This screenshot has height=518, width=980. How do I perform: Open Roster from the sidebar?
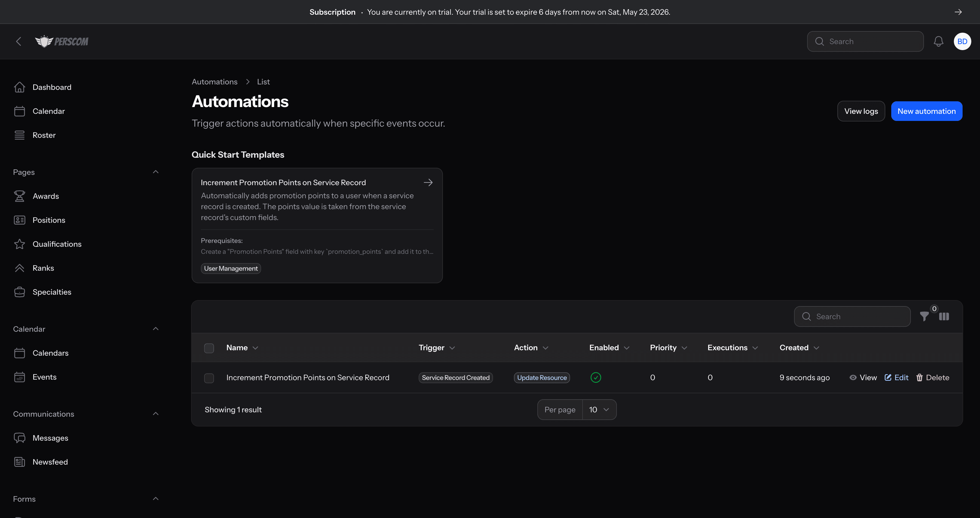coord(44,135)
